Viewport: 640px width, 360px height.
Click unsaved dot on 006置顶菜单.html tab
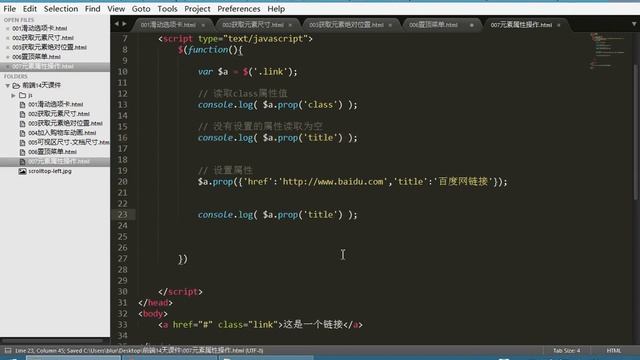[471, 25]
